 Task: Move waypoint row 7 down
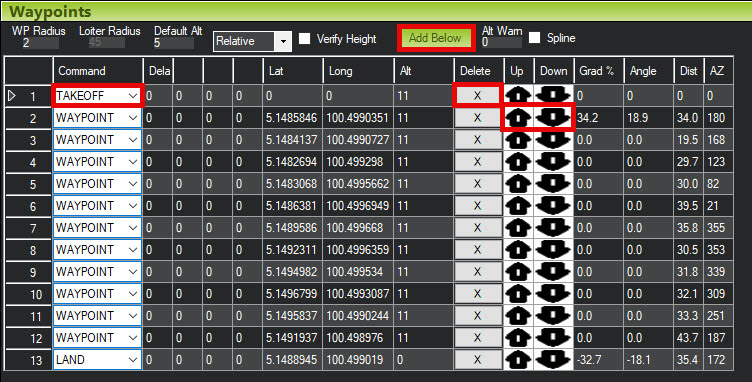[553, 228]
